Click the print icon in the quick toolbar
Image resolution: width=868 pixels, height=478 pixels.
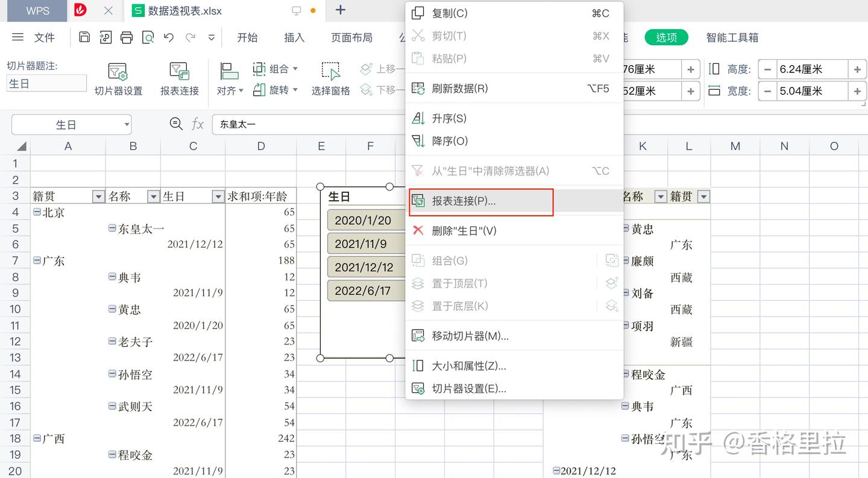(x=127, y=37)
